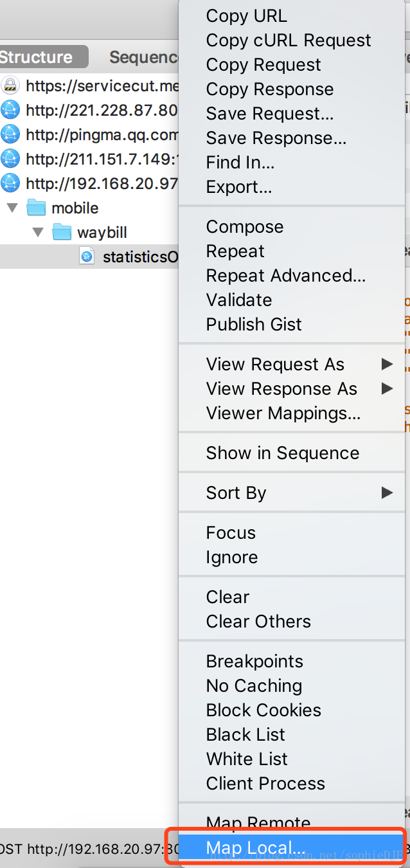Choose Map Local... from the context menu
Image resolution: width=410 pixels, height=868 pixels.
(256, 848)
